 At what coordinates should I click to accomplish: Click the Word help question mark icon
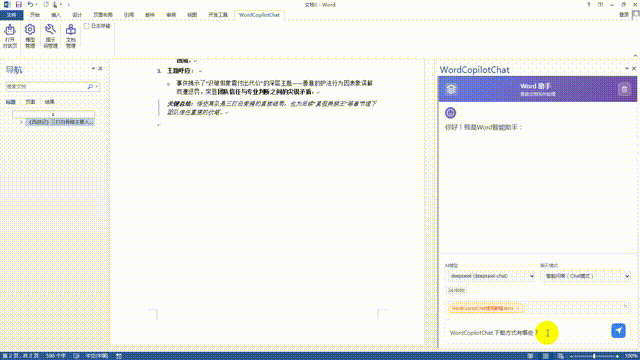pos(588,4)
